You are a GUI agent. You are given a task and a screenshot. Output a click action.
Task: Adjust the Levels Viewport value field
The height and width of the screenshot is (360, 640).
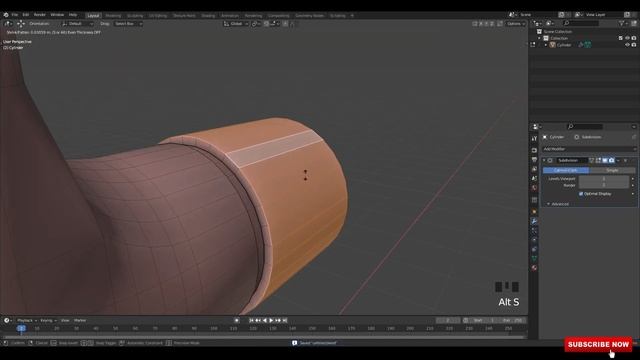[x=604, y=179]
